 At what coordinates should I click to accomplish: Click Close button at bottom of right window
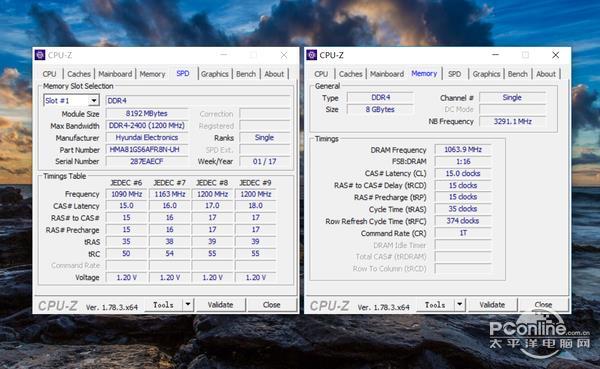pos(543,305)
